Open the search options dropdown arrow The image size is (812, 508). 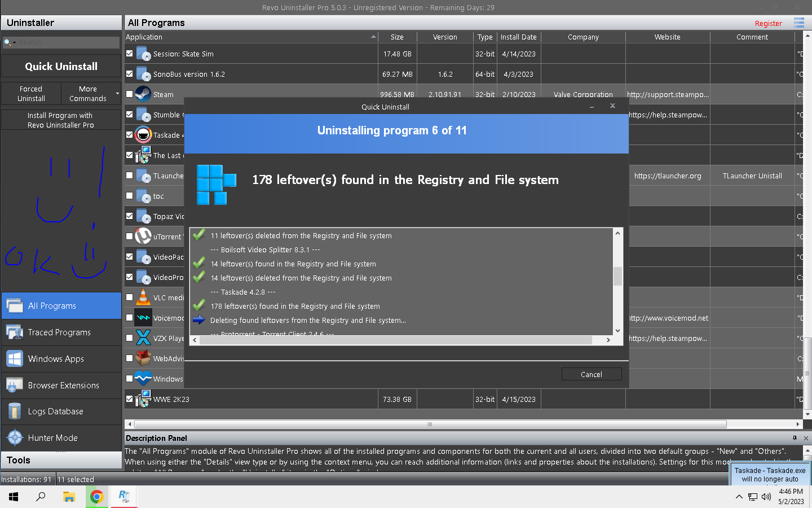tap(14, 42)
